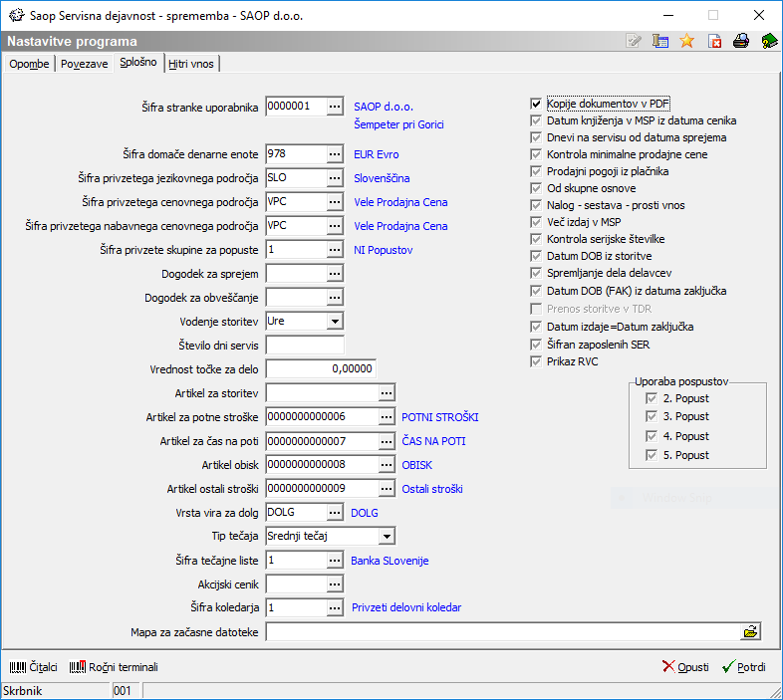The image size is (783, 700).
Task: Click the barcode icon next to Ročni terminali
Action: [x=78, y=667]
